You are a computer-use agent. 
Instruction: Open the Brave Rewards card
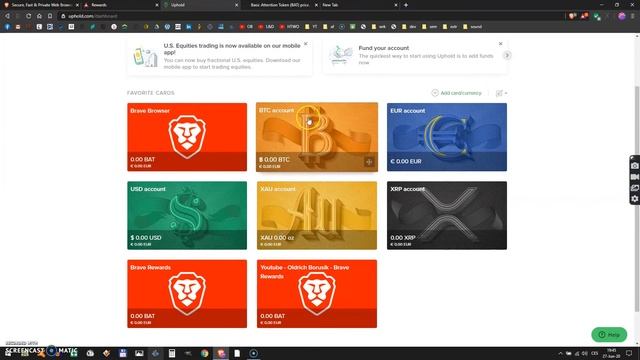[x=187, y=293]
